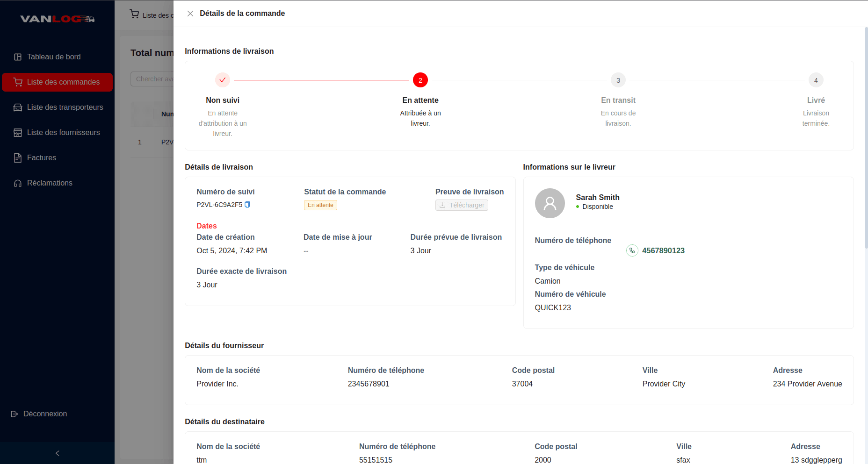Click the En attente status tag
The width and height of the screenshot is (868, 464).
(320, 205)
